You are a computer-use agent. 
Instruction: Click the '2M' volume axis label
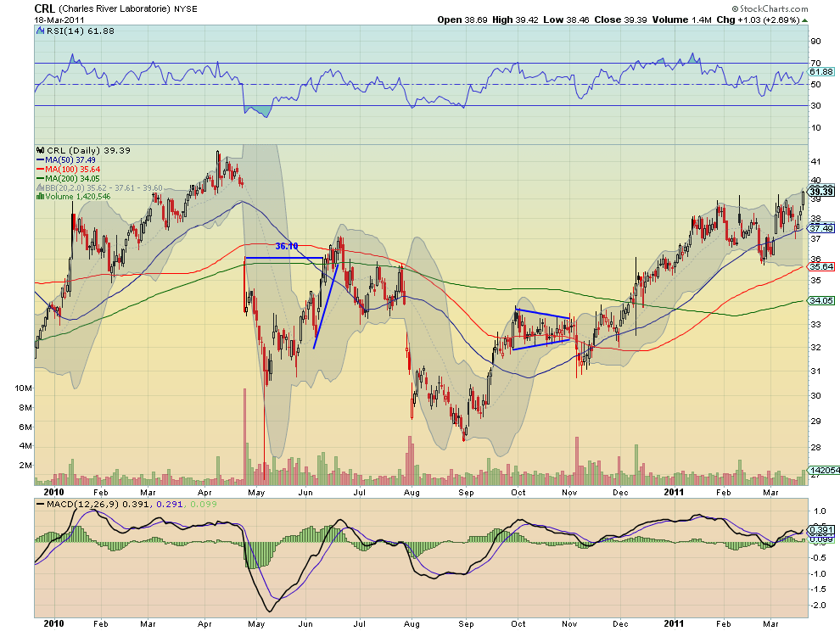[x=25, y=465]
